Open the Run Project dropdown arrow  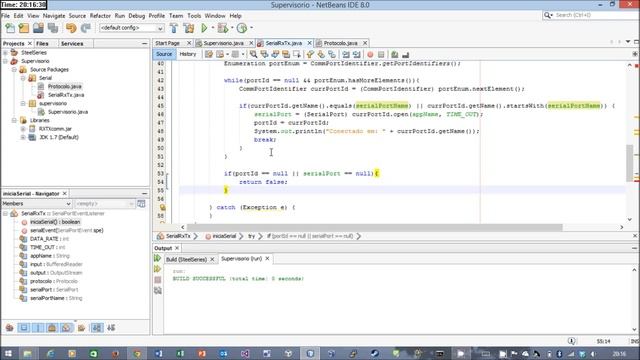tap(212, 28)
